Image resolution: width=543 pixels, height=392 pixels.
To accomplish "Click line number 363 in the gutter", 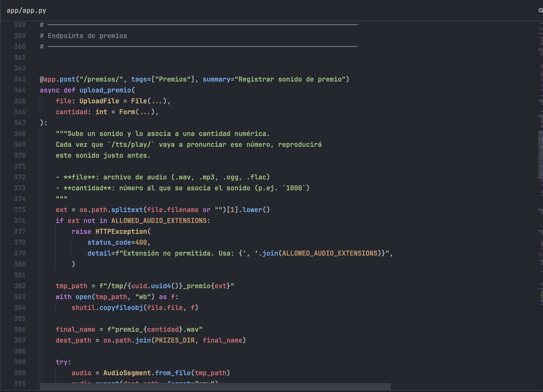I will pyautogui.click(x=20, y=79).
